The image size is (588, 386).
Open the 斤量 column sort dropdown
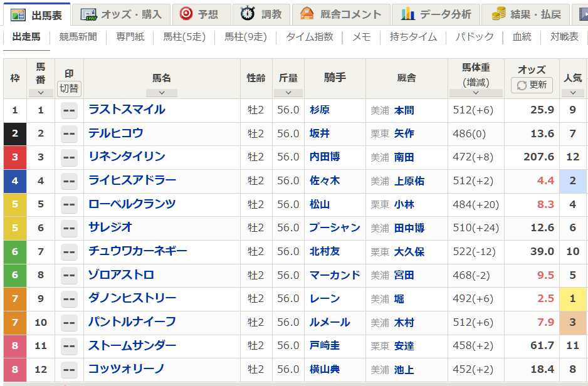pyautogui.click(x=288, y=93)
